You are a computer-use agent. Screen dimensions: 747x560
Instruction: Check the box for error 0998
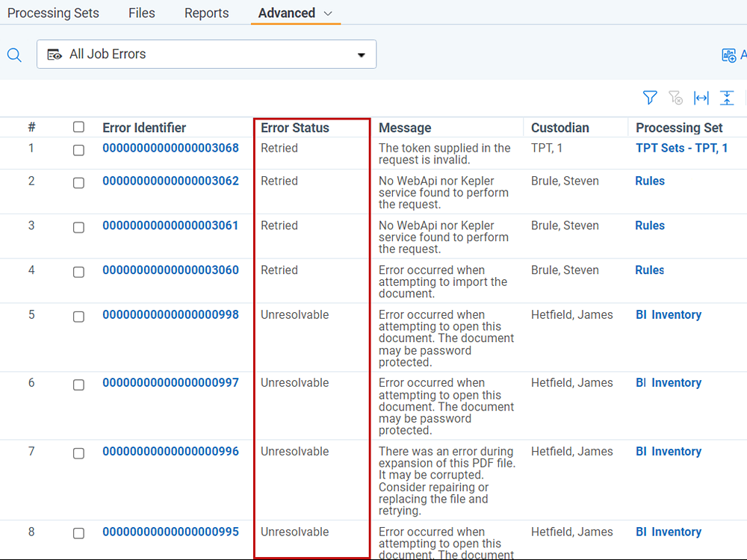click(x=78, y=317)
